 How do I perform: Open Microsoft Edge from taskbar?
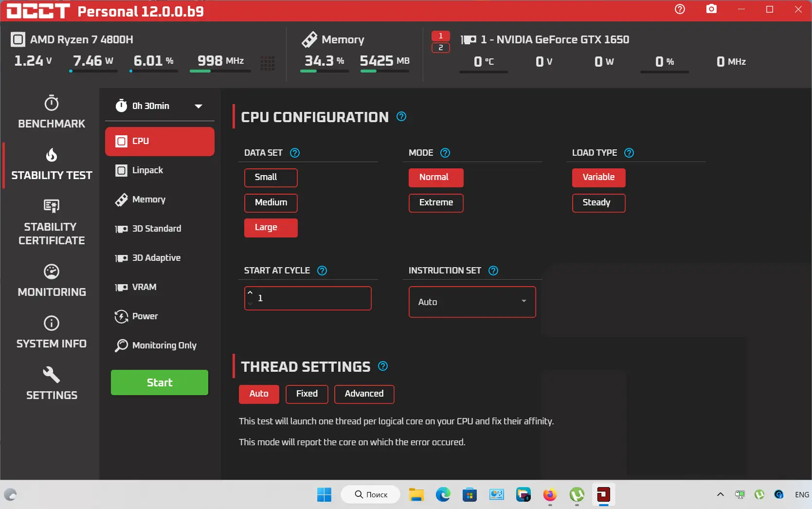tap(443, 495)
